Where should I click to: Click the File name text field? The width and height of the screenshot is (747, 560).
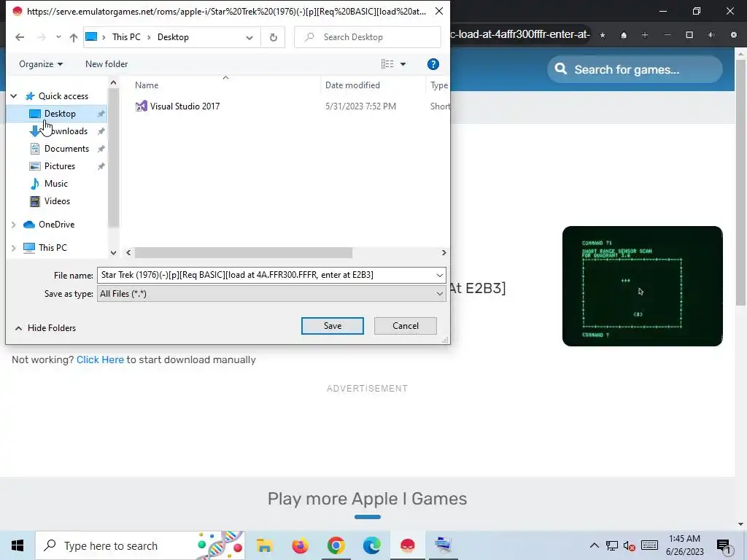coord(266,275)
